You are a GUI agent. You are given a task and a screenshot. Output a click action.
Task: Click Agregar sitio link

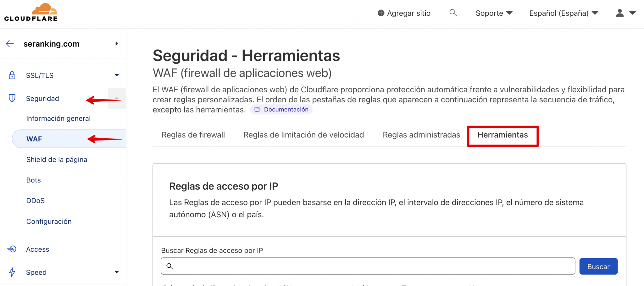point(408,13)
